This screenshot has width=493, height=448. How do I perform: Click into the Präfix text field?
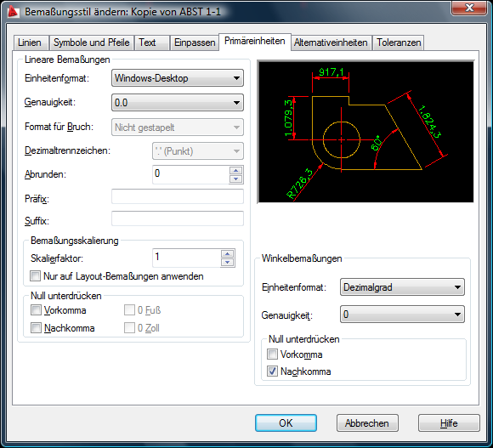[178, 197]
